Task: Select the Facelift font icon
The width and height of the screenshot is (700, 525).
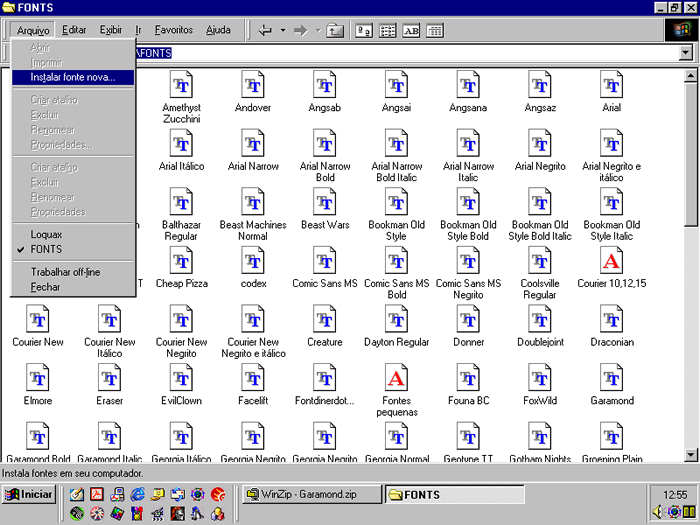Action: pyautogui.click(x=253, y=377)
